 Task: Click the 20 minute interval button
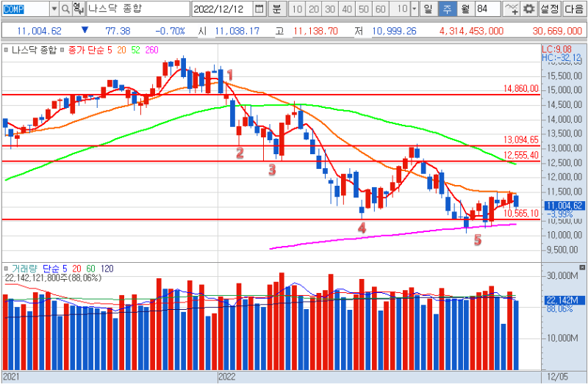click(314, 9)
